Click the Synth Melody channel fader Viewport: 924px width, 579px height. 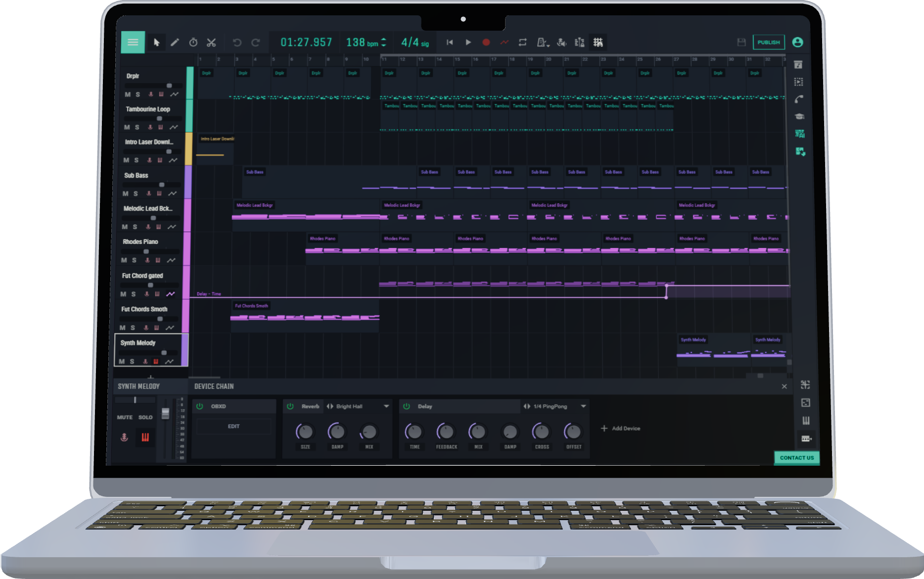coord(166,414)
